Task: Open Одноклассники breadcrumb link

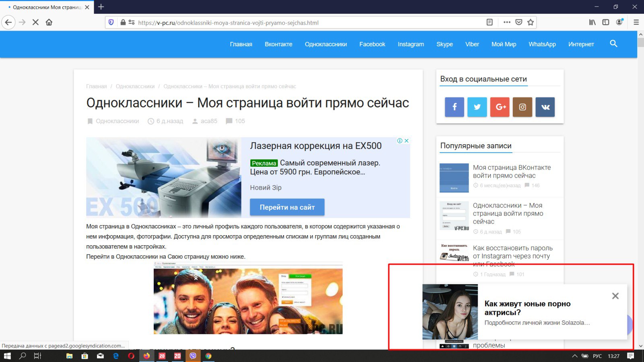Action: point(135,86)
